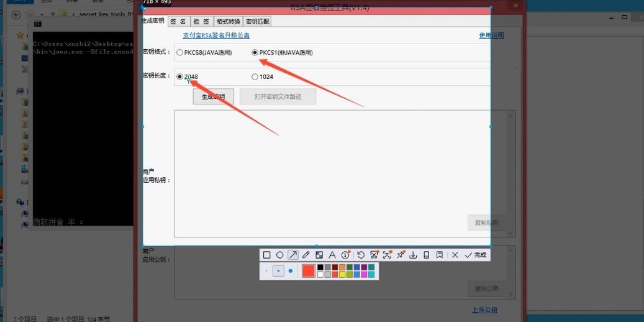This screenshot has height=322, width=644.
Task: Select the ellipse annotation tool
Action: 280,255
